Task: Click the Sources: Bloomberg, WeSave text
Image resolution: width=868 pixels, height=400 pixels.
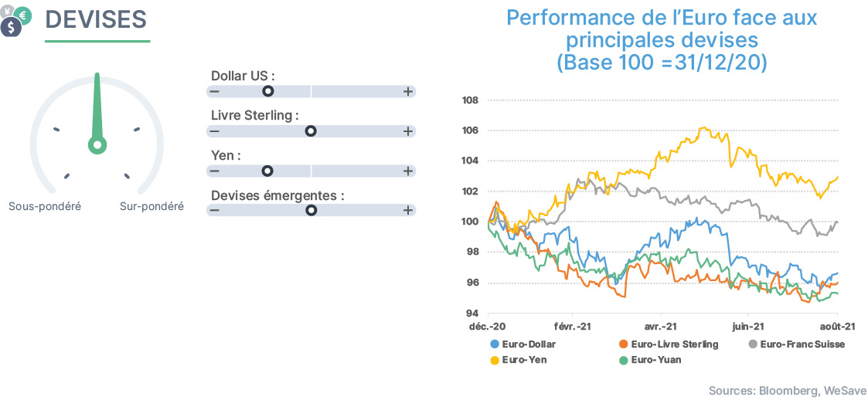Action: [x=788, y=391]
